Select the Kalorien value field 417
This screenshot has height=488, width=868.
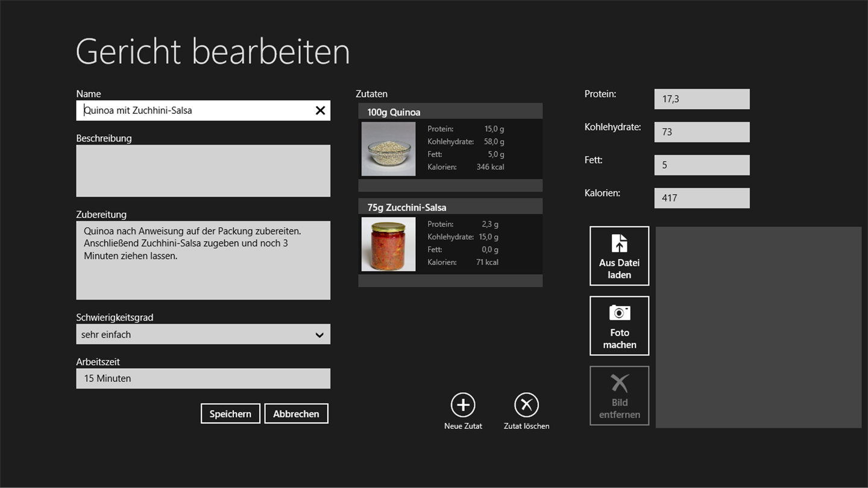click(702, 198)
